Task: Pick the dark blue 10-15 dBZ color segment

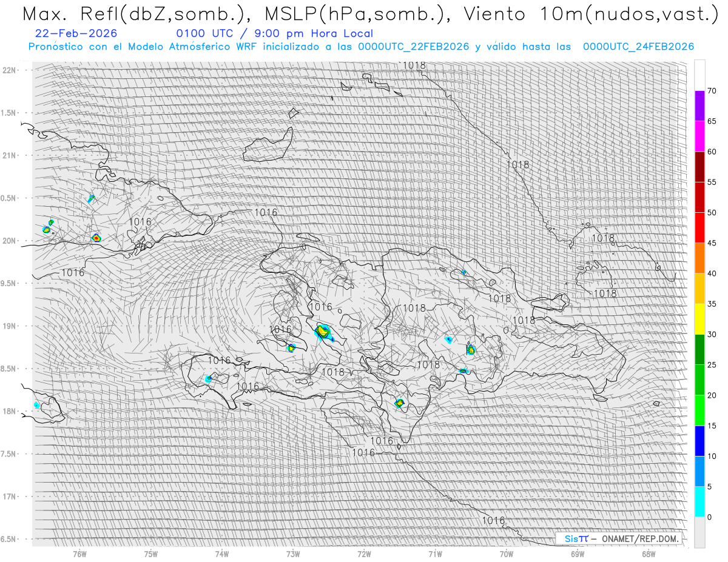Action: coord(699,441)
